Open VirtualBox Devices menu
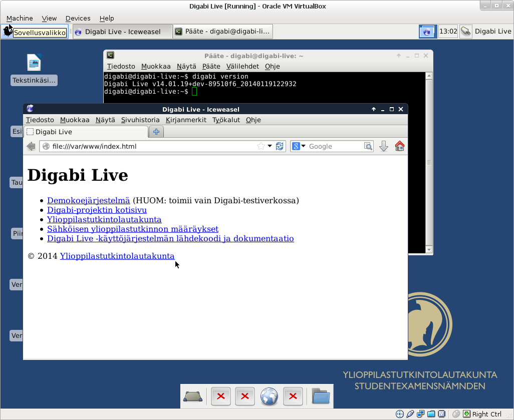 click(78, 19)
